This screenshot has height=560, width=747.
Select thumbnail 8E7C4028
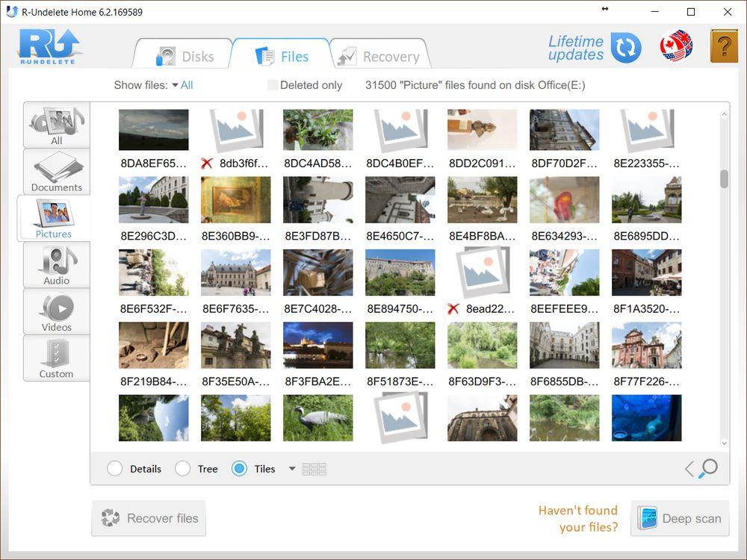click(x=317, y=273)
